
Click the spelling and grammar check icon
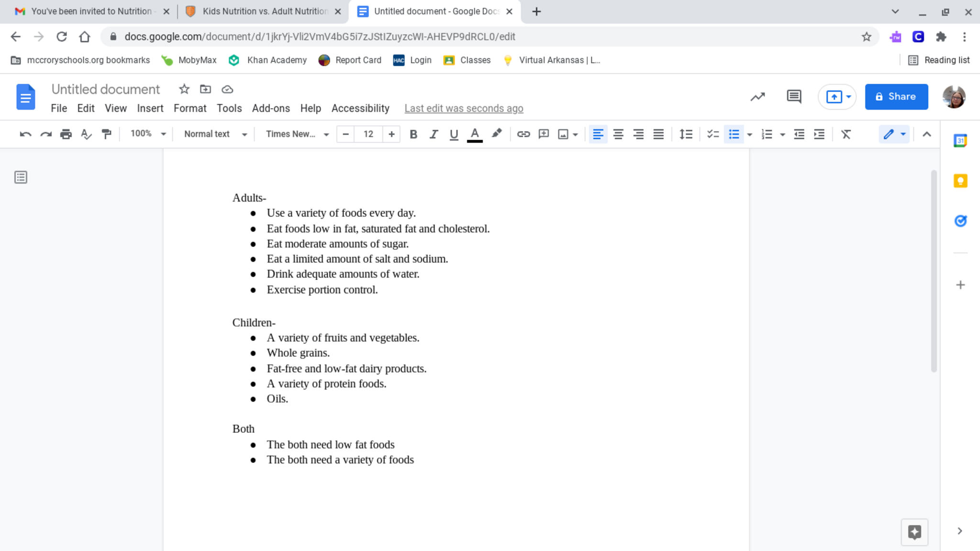[x=86, y=134]
